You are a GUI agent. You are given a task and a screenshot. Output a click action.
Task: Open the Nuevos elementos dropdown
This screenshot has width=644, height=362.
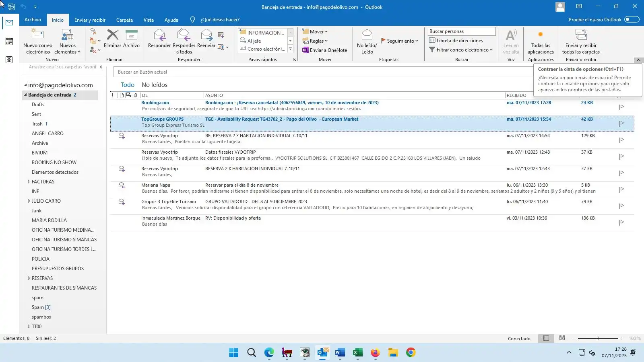pyautogui.click(x=67, y=41)
